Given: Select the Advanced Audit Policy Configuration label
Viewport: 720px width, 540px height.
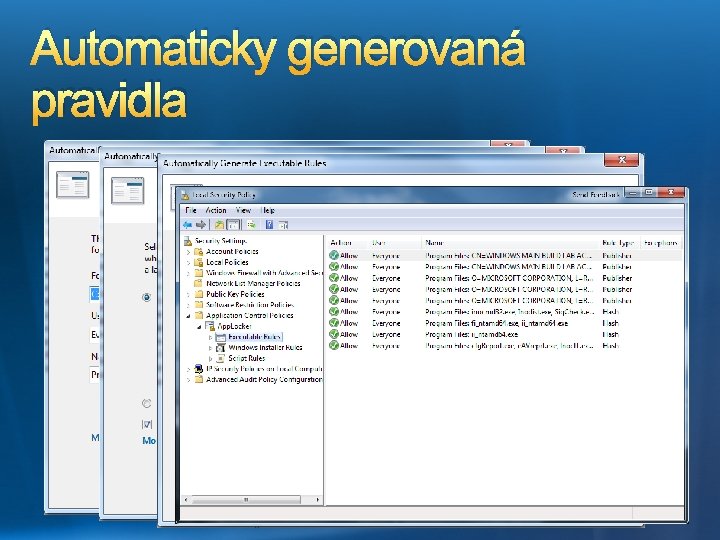Looking at the screenshot, I should pyautogui.click(x=264, y=380).
